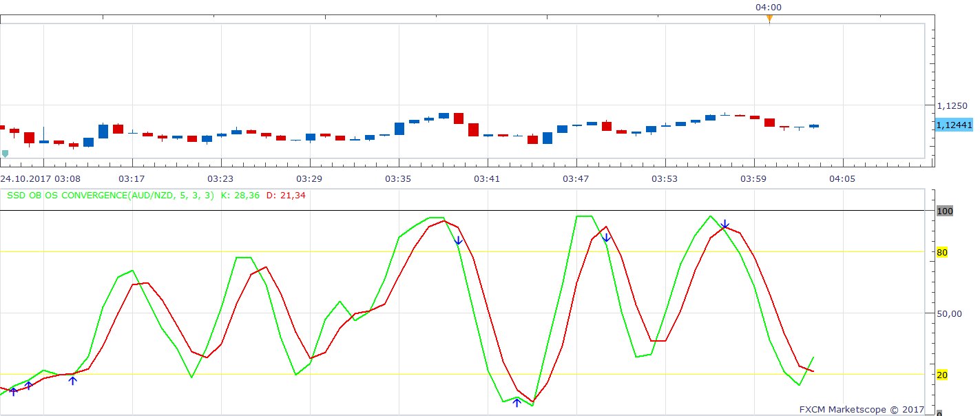The image size is (980, 416).
Task: Click the 03:59 time axis label
Action: click(x=753, y=178)
